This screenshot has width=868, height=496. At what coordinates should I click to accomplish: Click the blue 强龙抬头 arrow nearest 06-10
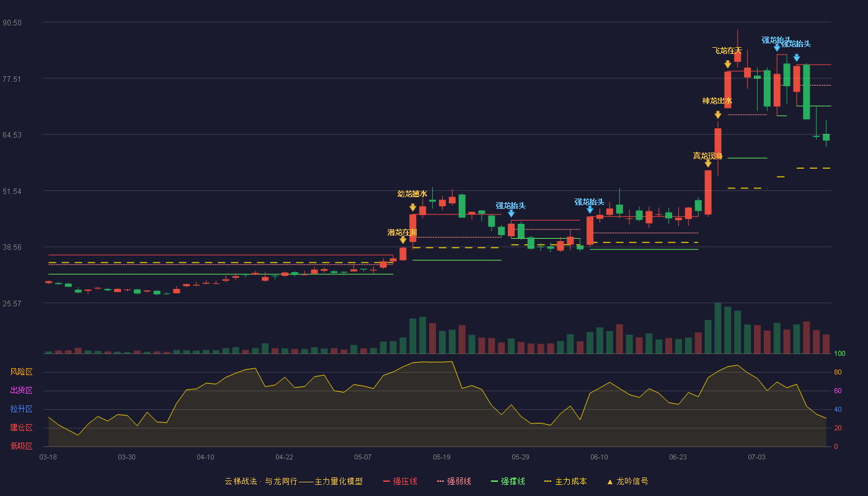pos(590,210)
